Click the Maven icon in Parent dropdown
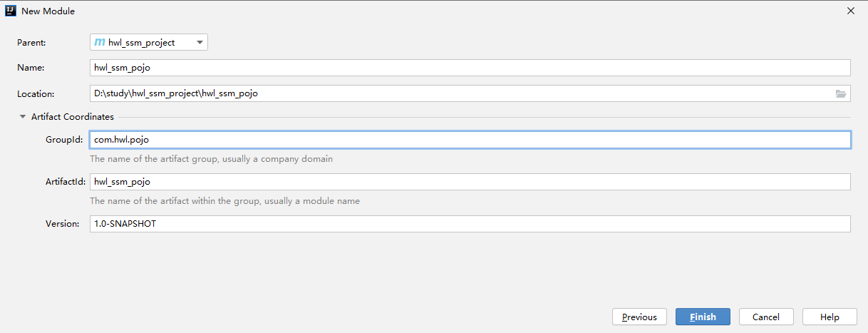This screenshot has height=333, width=868. point(99,43)
